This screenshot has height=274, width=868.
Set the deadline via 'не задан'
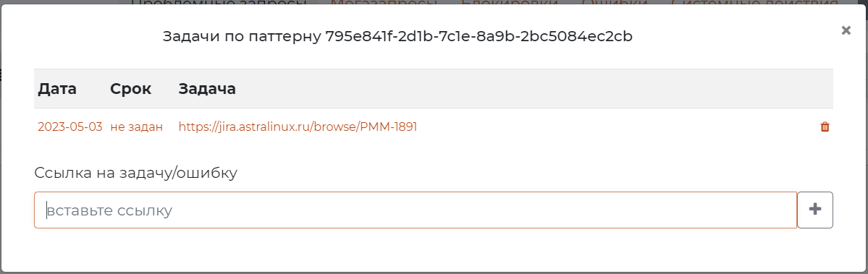[x=137, y=127]
